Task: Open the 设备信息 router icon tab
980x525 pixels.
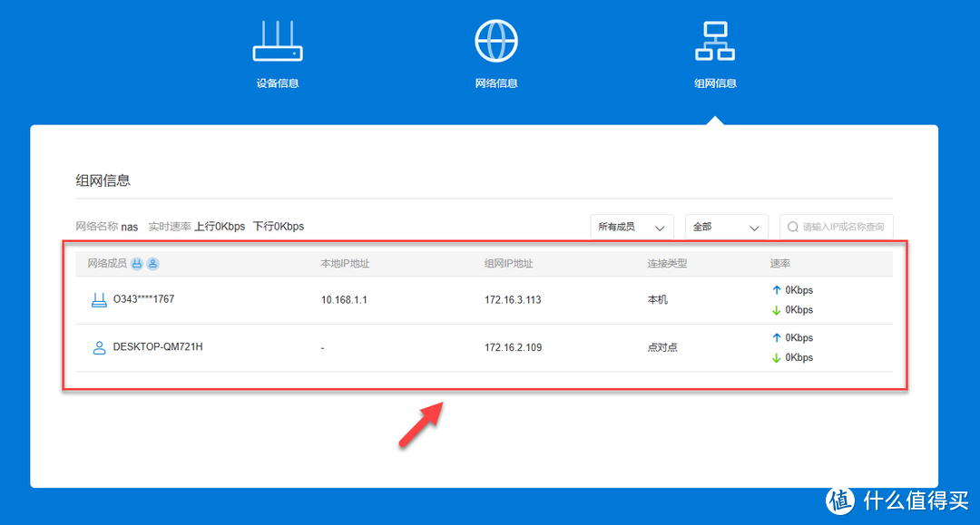Action: pyautogui.click(x=277, y=42)
